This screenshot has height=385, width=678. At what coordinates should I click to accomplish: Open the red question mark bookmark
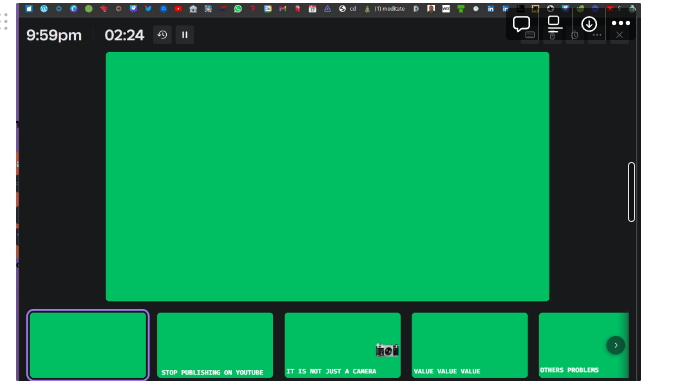point(253,9)
